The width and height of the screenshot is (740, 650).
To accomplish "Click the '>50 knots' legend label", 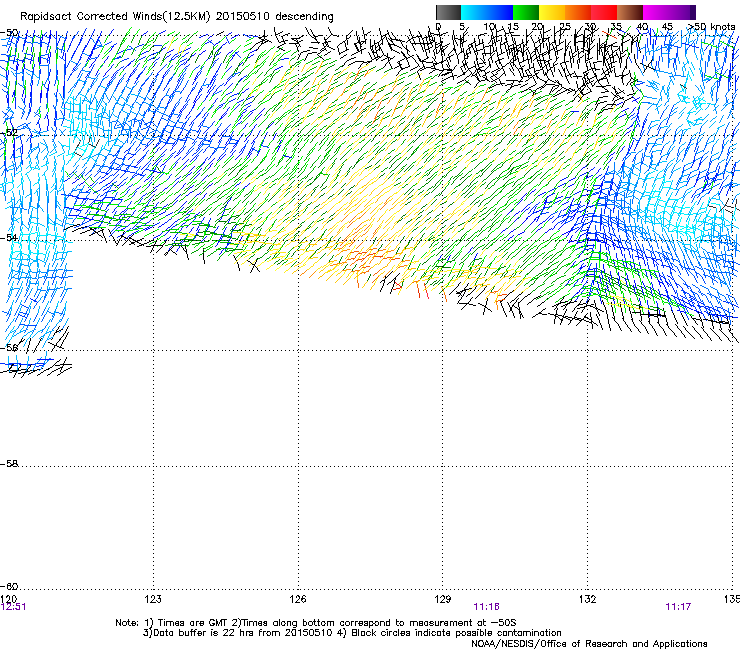I will pos(711,27).
